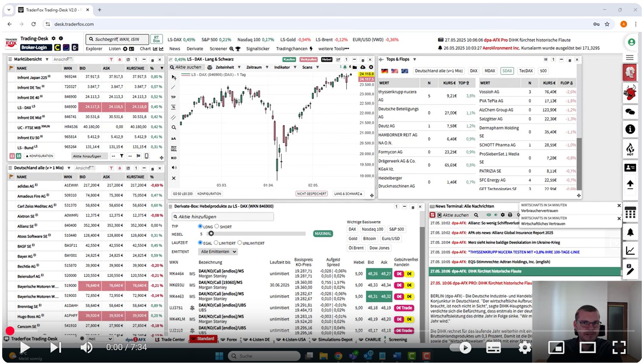Click the GD 50 150 200 button
The width and height of the screenshot is (644, 364).
coord(183,194)
